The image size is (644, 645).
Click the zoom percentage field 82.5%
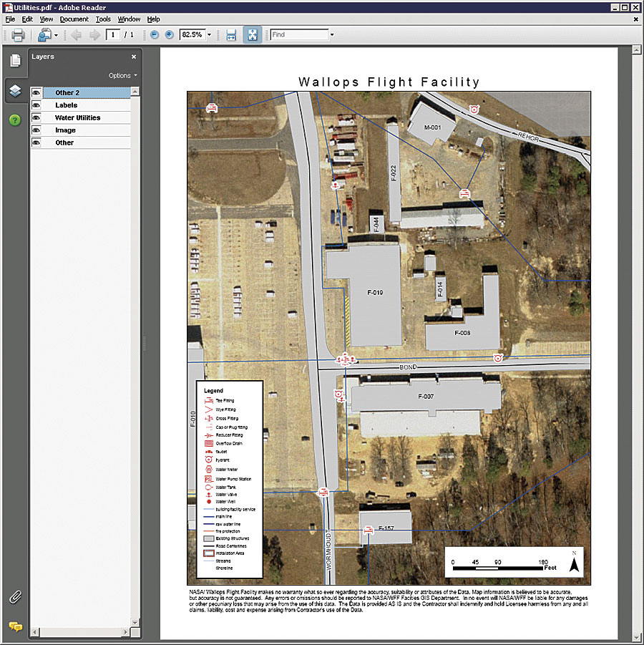pos(192,35)
